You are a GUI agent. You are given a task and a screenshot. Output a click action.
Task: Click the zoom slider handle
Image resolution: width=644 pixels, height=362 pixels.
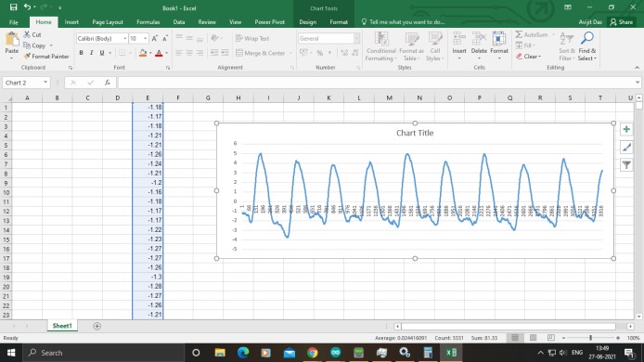tap(590, 338)
